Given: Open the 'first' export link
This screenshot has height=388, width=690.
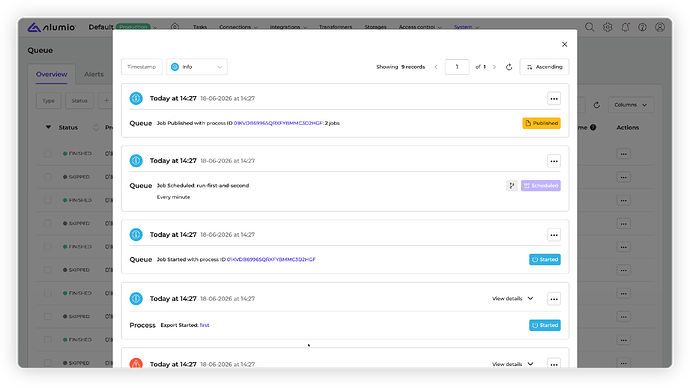Looking at the screenshot, I should tap(204, 325).
